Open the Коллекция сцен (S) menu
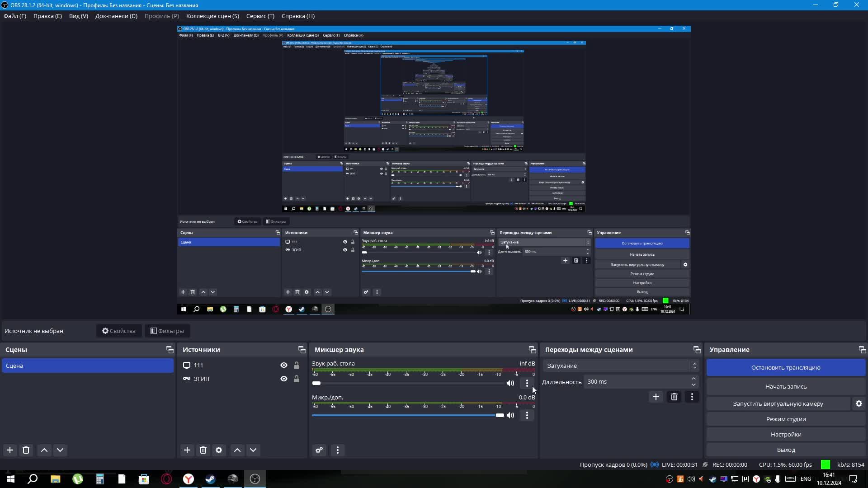Viewport: 868px width, 488px height. (x=212, y=16)
